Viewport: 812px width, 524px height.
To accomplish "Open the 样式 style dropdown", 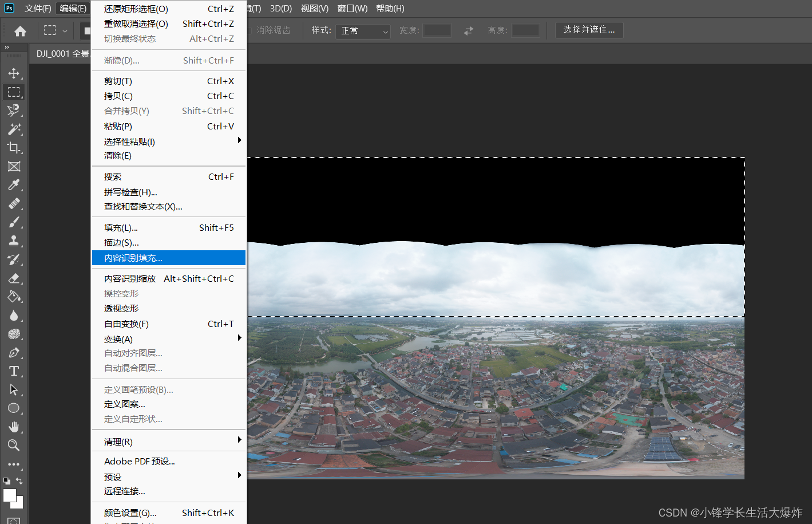I will [x=363, y=31].
